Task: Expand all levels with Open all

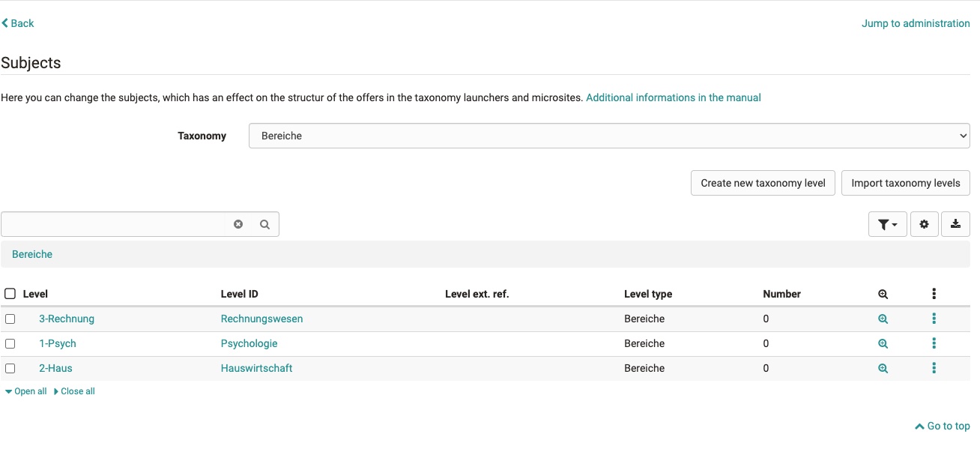Action: (25, 391)
